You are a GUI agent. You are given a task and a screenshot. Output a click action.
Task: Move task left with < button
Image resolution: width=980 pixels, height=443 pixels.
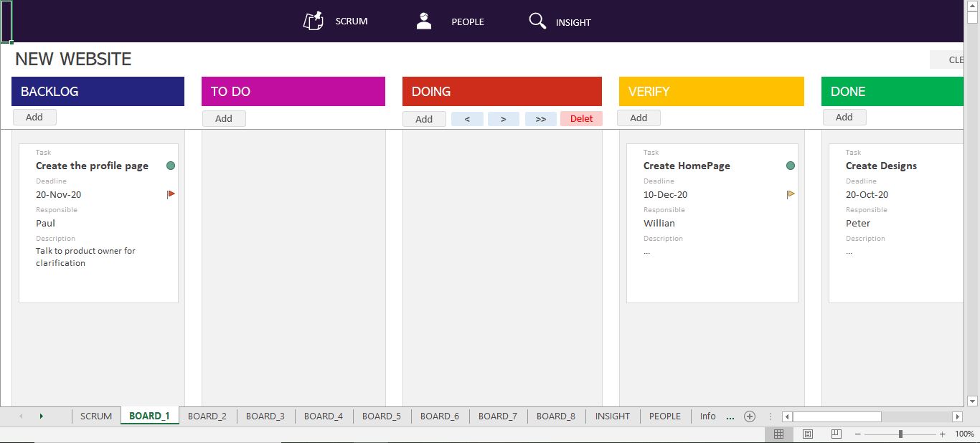[x=468, y=119]
